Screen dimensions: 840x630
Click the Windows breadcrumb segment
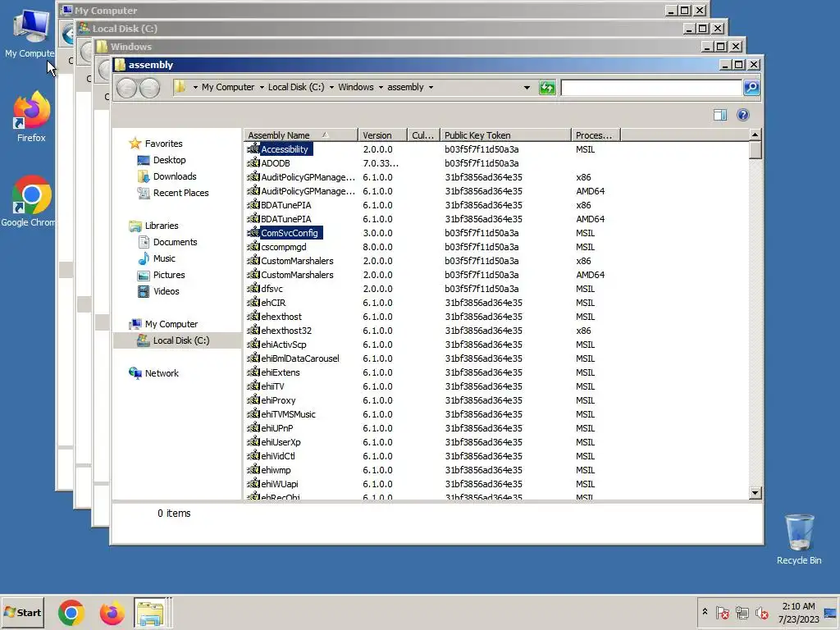coord(356,87)
